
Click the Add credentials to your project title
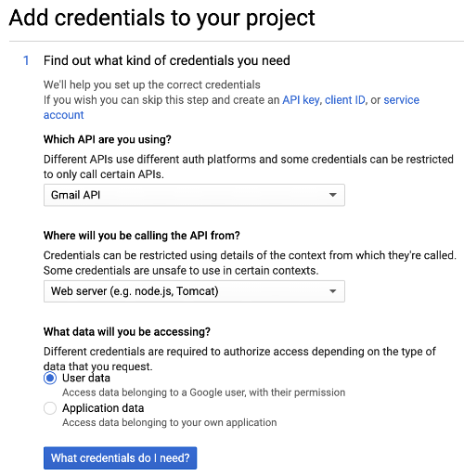[x=161, y=18]
